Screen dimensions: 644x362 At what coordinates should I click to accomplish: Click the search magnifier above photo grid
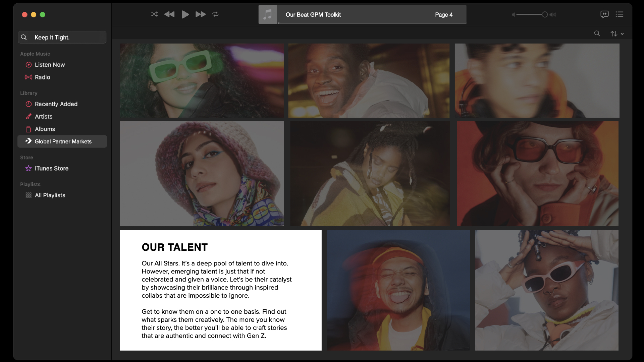coord(597,34)
